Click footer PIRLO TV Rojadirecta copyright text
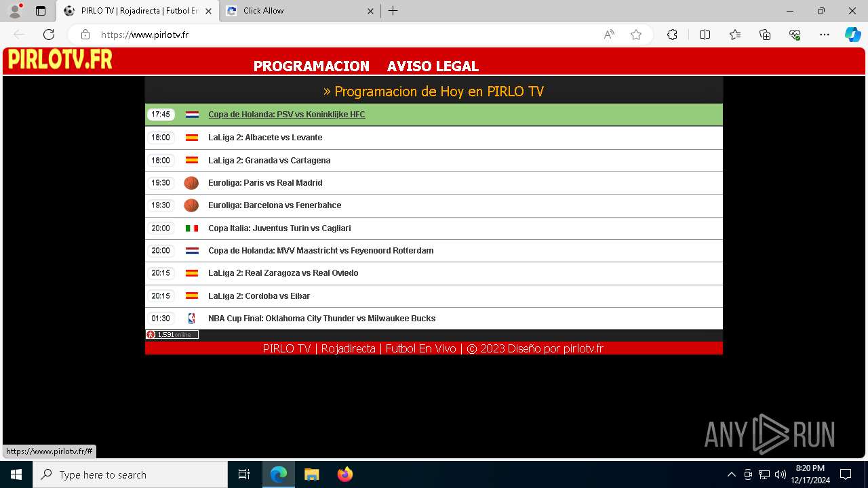The image size is (868, 488). [x=433, y=348]
